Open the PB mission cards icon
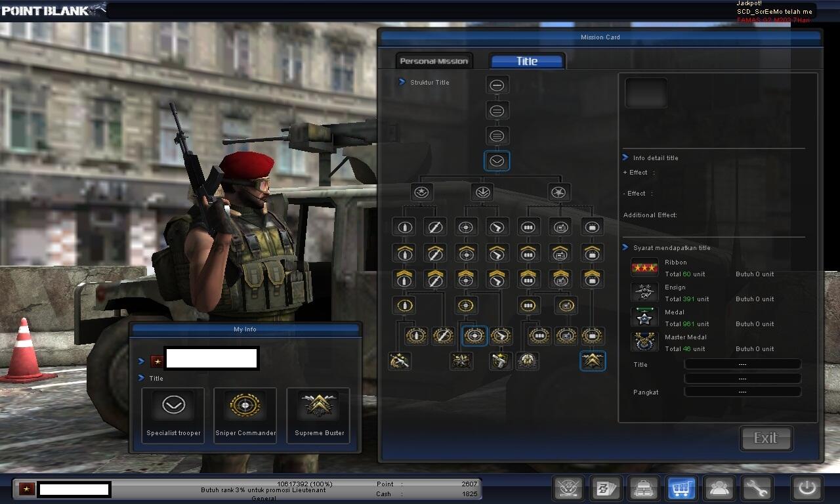The image size is (840, 504). click(x=606, y=489)
